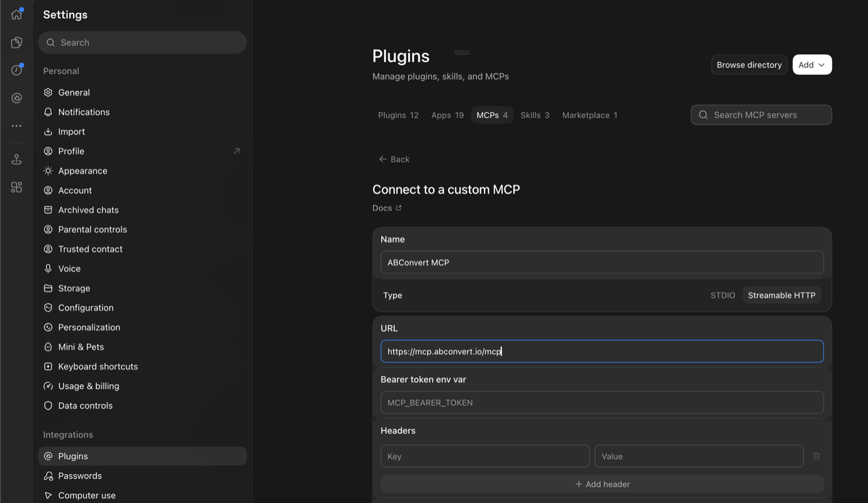Click the header Value input field
This screenshot has height=503, width=868.
coord(699,456)
